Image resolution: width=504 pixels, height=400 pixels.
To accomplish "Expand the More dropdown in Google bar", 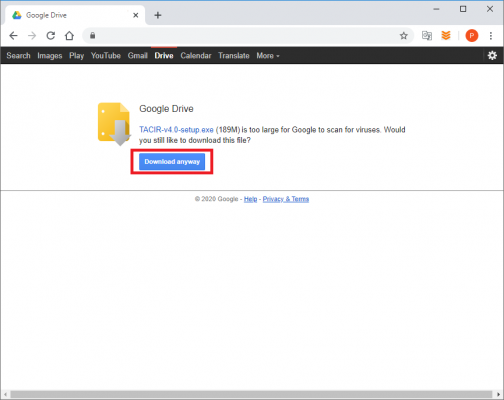I will (x=268, y=56).
